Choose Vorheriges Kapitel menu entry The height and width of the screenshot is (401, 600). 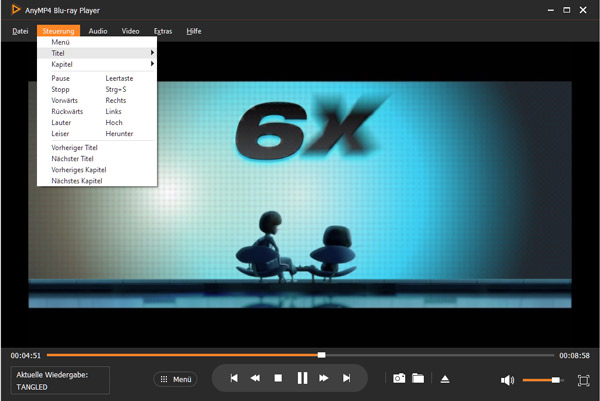pyautogui.click(x=97, y=170)
